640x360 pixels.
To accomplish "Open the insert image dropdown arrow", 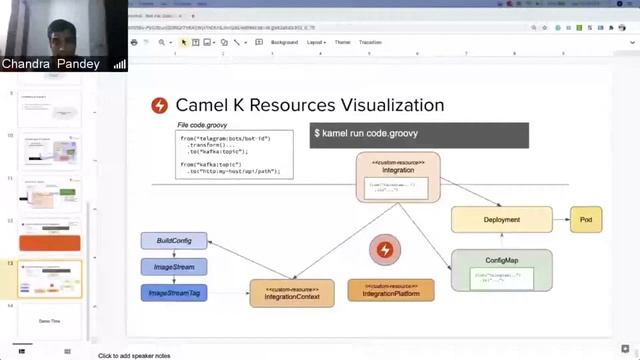I will pos(214,43).
